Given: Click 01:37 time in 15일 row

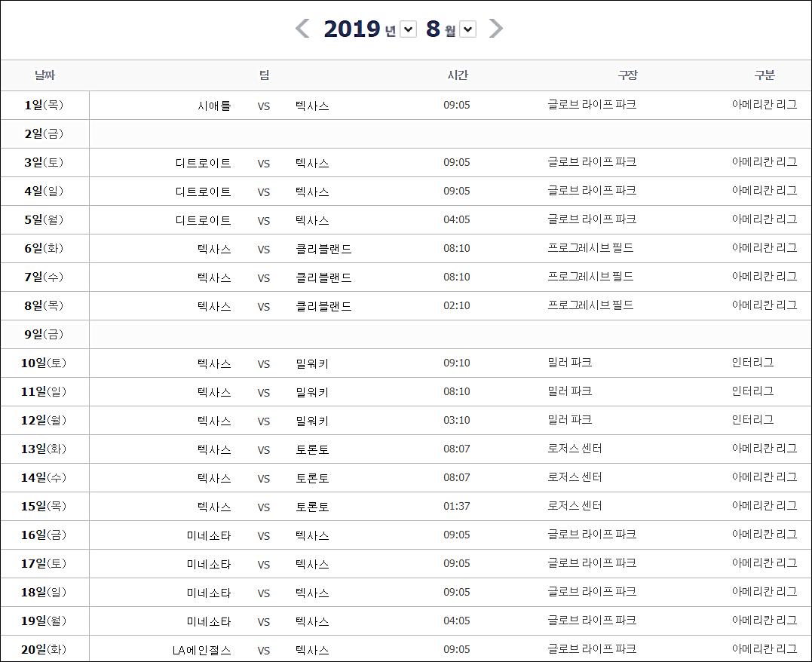Looking at the screenshot, I should (457, 506).
